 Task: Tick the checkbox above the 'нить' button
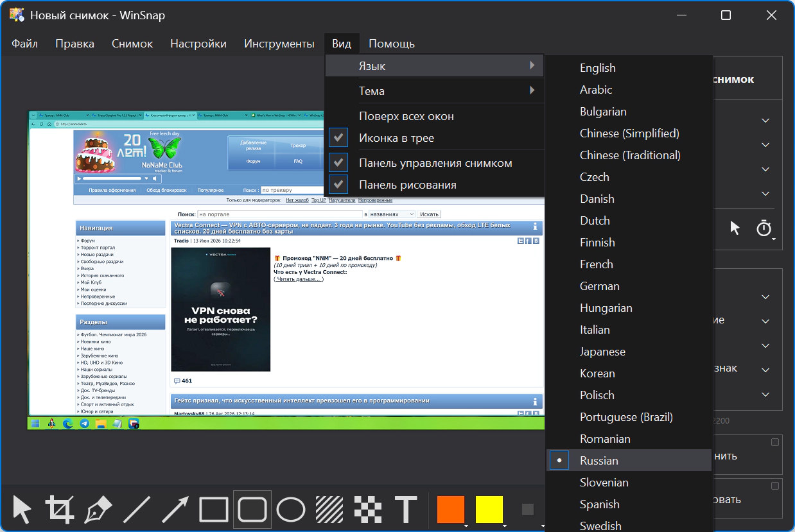(775, 442)
